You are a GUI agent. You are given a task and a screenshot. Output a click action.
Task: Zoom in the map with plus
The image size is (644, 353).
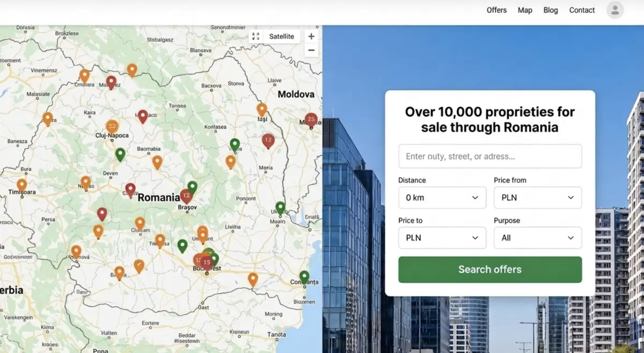(311, 37)
